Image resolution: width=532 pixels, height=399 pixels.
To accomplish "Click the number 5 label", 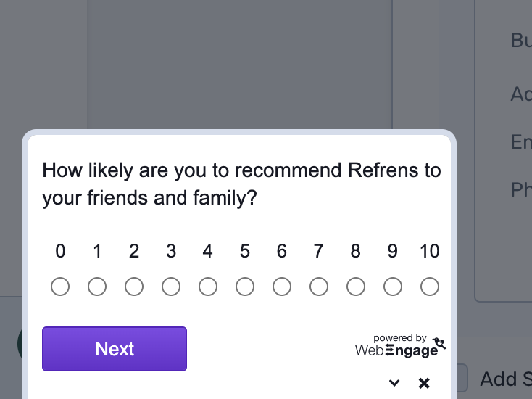I will [245, 251].
